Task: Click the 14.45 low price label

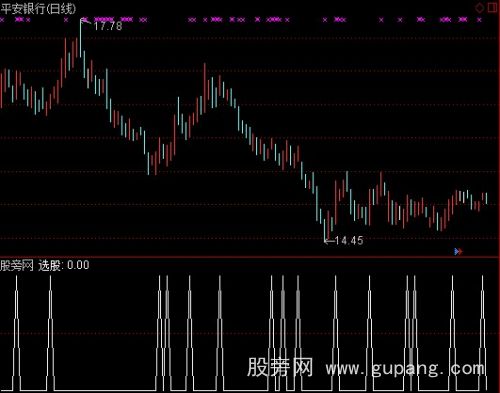Action: 349,240
